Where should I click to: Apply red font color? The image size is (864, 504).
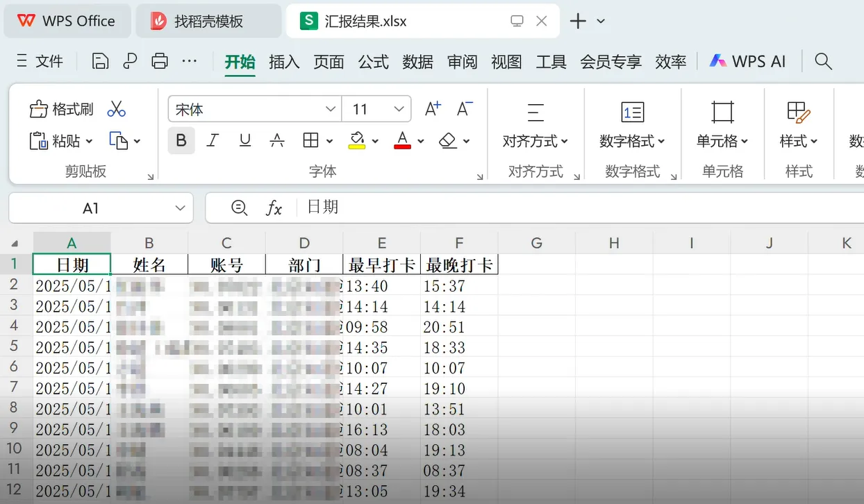(402, 141)
